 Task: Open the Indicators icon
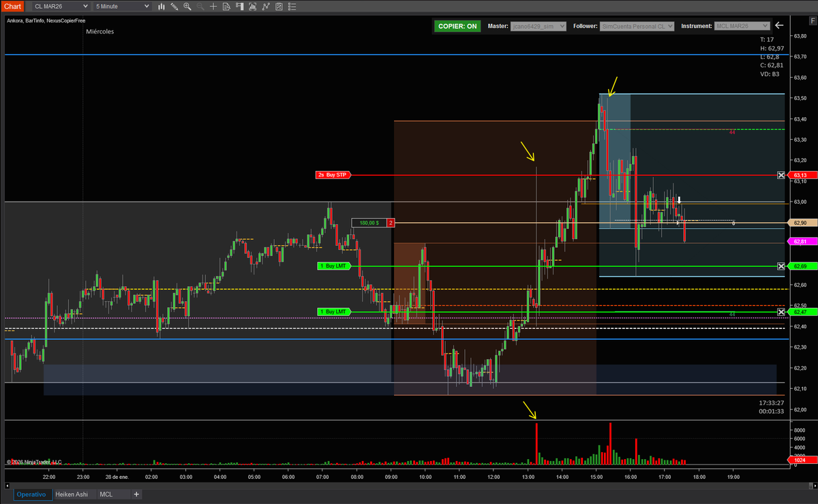coord(266,6)
